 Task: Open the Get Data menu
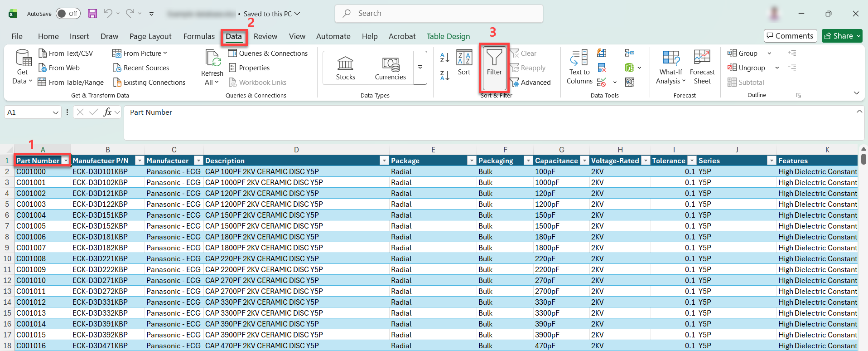[22, 67]
